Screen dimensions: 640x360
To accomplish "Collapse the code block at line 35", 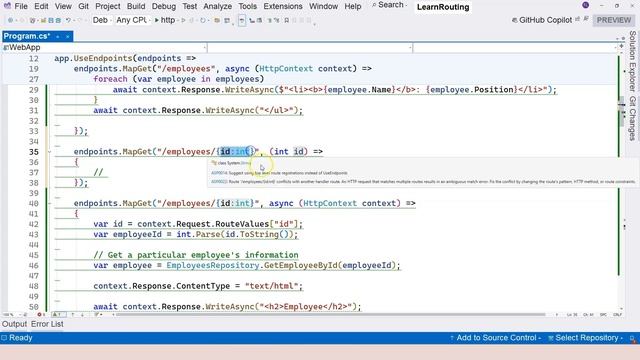I will click(x=49, y=152).
